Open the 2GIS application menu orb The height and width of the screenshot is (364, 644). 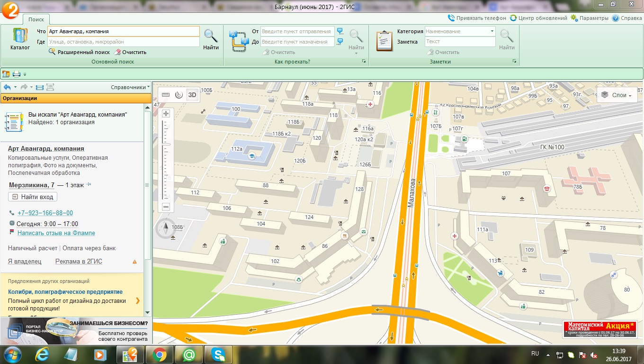[x=10, y=9]
